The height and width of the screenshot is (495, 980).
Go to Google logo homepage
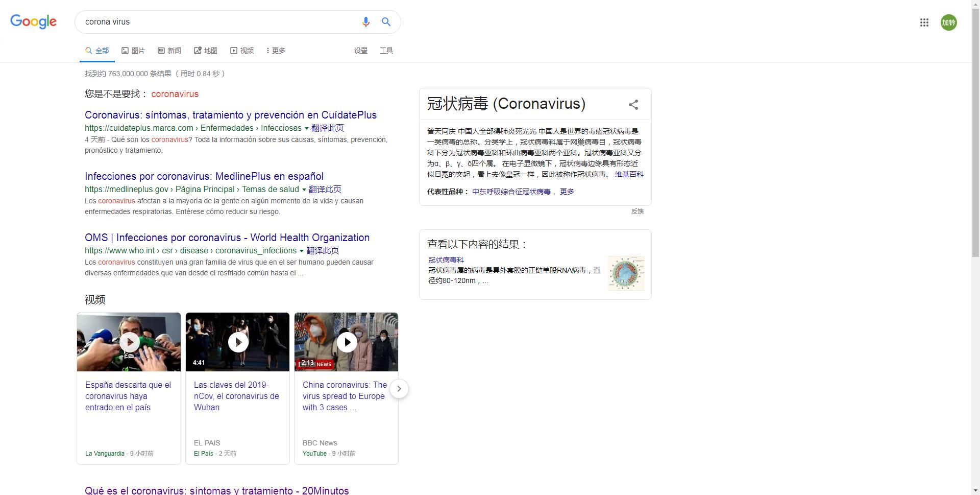pyautogui.click(x=34, y=21)
